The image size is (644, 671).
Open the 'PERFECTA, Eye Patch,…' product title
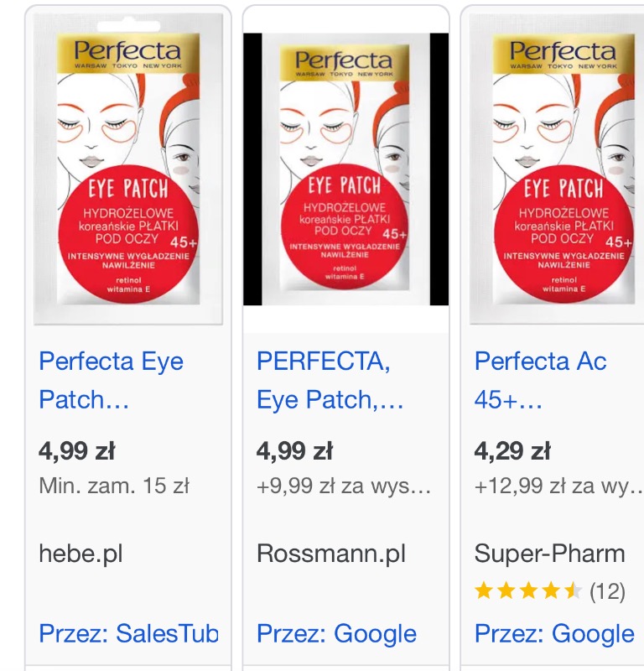point(330,380)
